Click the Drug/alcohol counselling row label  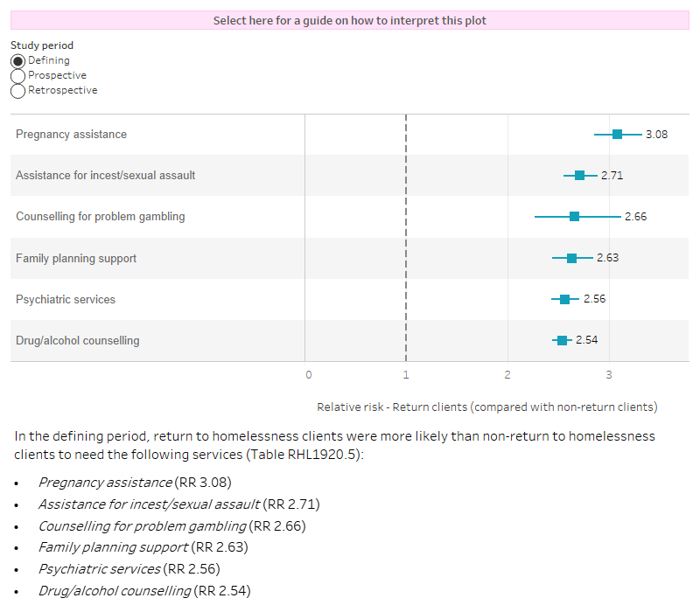pos(78,340)
